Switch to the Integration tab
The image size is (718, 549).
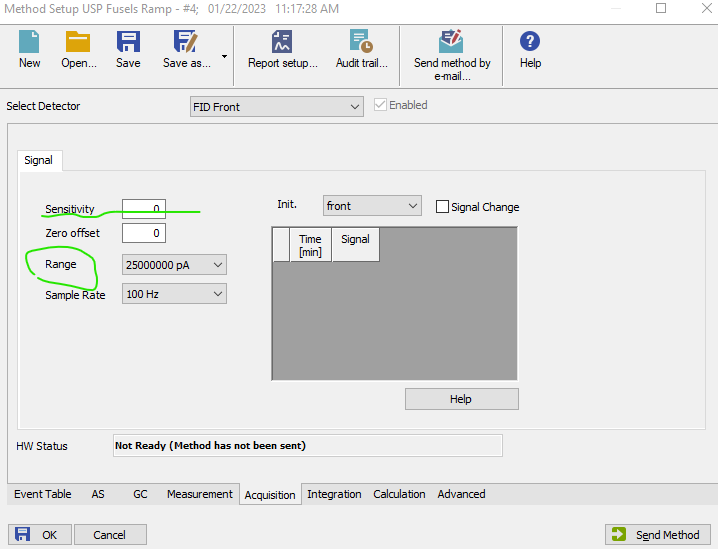pyautogui.click(x=334, y=494)
